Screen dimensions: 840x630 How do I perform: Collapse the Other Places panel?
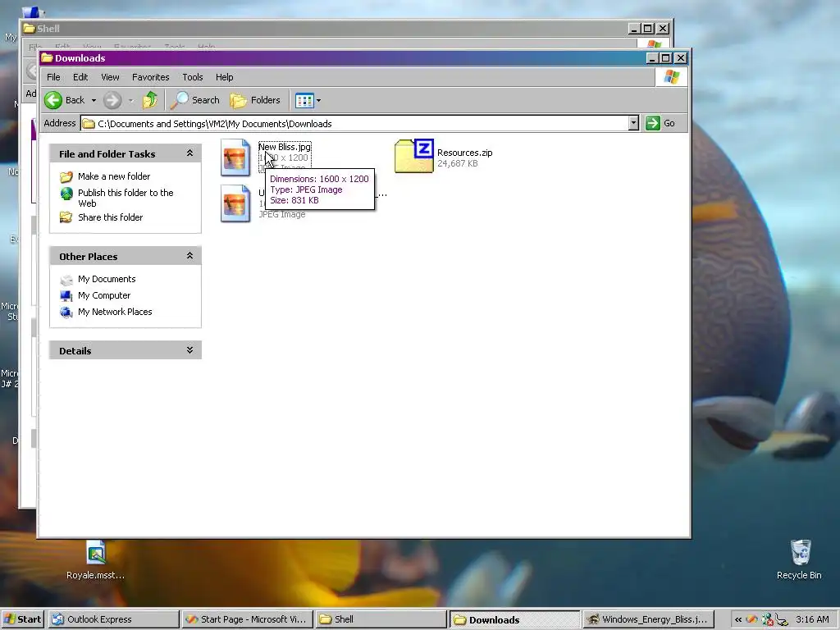coord(189,256)
